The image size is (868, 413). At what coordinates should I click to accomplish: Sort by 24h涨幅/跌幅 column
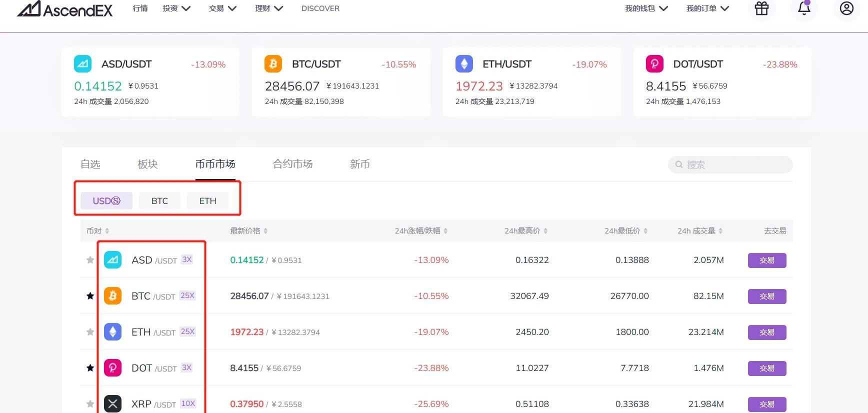[421, 231]
